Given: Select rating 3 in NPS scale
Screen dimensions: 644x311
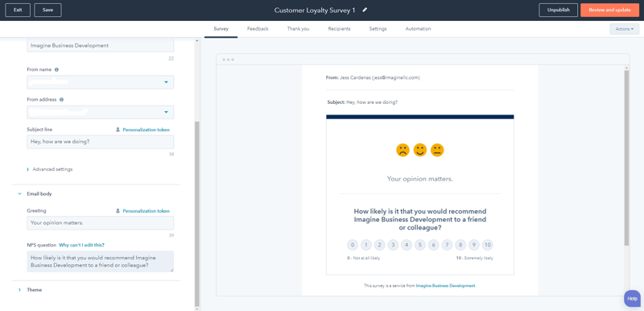Looking at the screenshot, I should coord(393,245).
